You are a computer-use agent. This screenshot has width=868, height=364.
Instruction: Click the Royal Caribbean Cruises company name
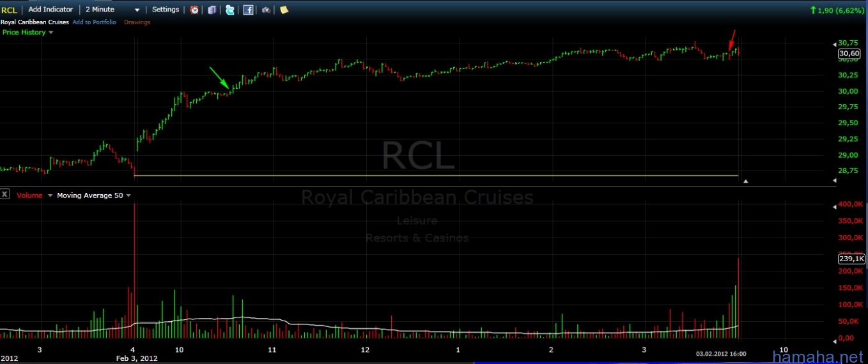(x=35, y=22)
